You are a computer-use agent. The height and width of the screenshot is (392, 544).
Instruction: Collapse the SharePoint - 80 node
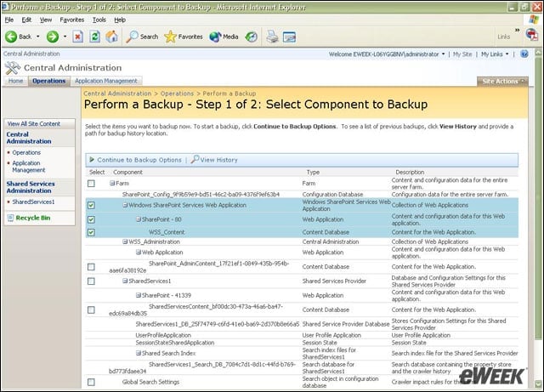[x=139, y=219]
